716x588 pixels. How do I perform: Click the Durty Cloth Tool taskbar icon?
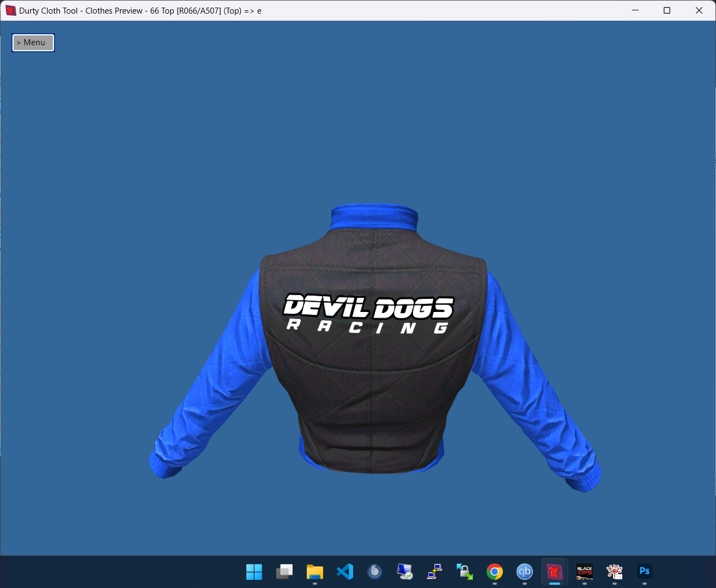click(555, 572)
